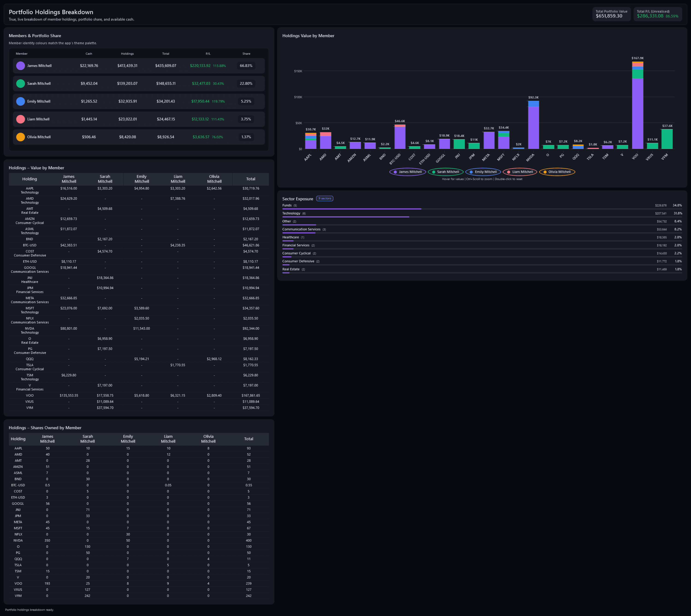The width and height of the screenshot is (691, 616).
Task: Click Emily Mitchell's blue avatar circle
Action: [x=21, y=101]
